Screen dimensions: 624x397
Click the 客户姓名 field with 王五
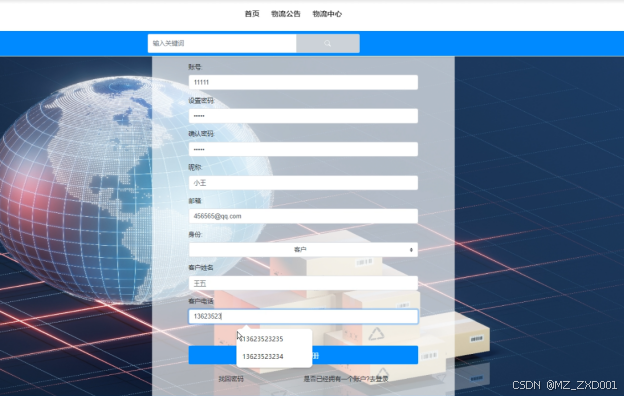[303, 283]
